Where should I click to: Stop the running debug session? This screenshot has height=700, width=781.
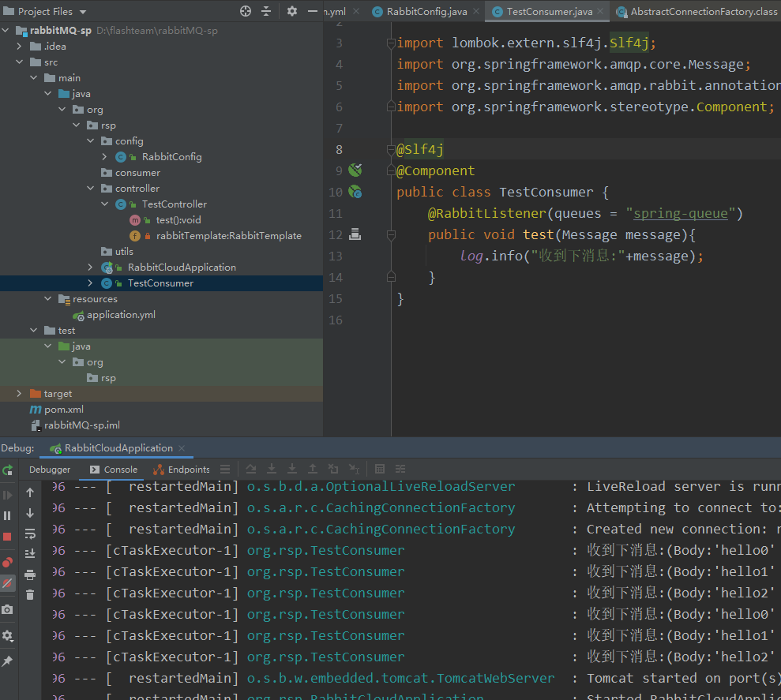8,537
